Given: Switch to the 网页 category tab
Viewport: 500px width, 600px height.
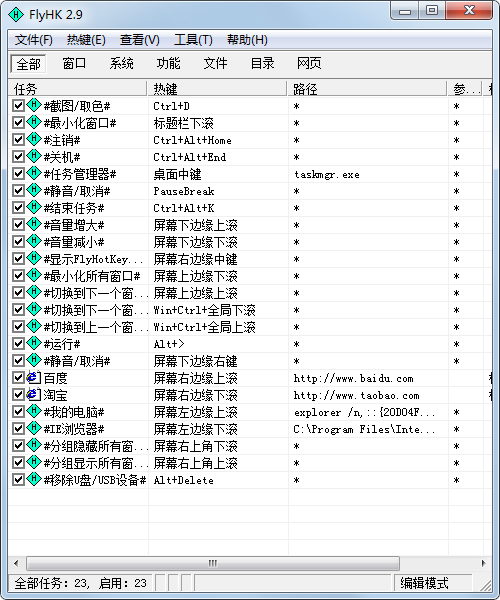Looking at the screenshot, I should [309, 63].
